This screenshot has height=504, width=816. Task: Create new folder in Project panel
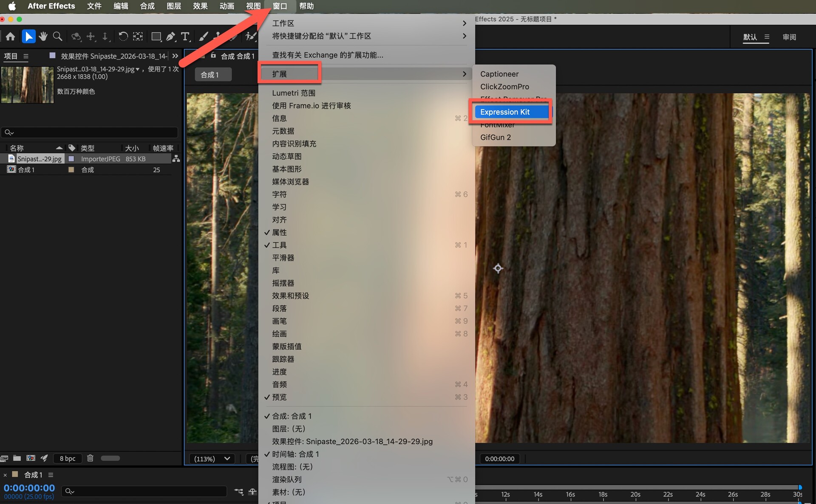[x=17, y=458]
